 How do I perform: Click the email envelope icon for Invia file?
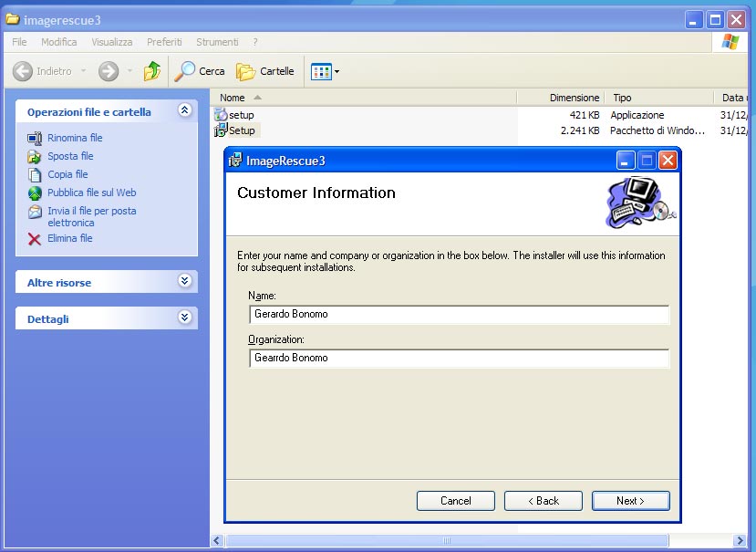35,212
